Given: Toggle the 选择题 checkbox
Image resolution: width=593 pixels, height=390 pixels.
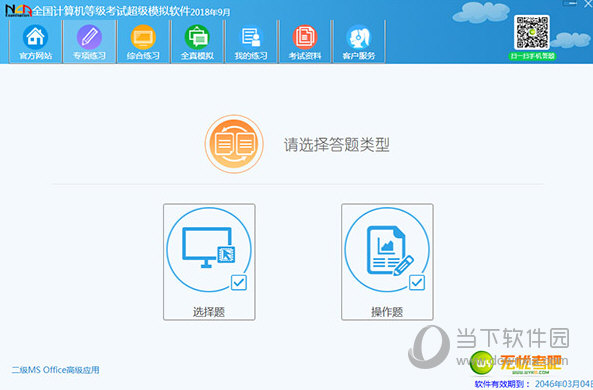Looking at the screenshot, I should 239,282.
